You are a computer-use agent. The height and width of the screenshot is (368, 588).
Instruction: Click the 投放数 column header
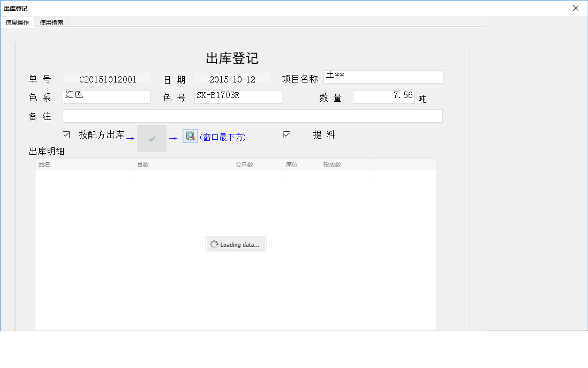click(x=344, y=164)
